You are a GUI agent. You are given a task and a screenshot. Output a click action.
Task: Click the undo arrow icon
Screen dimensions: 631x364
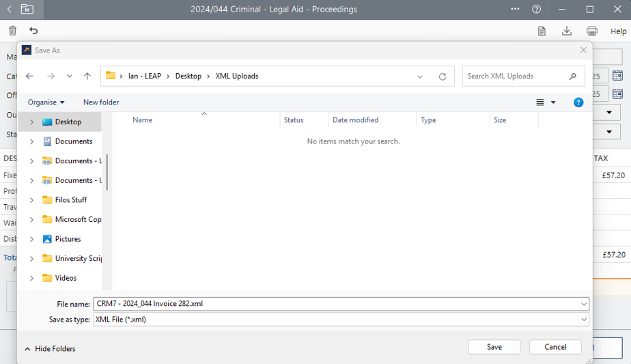pos(33,31)
